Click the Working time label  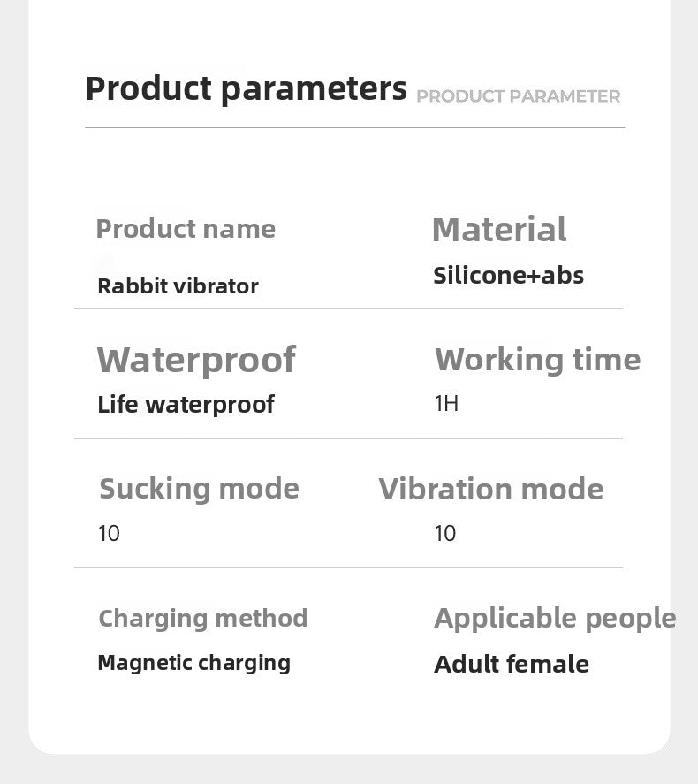[537, 360]
